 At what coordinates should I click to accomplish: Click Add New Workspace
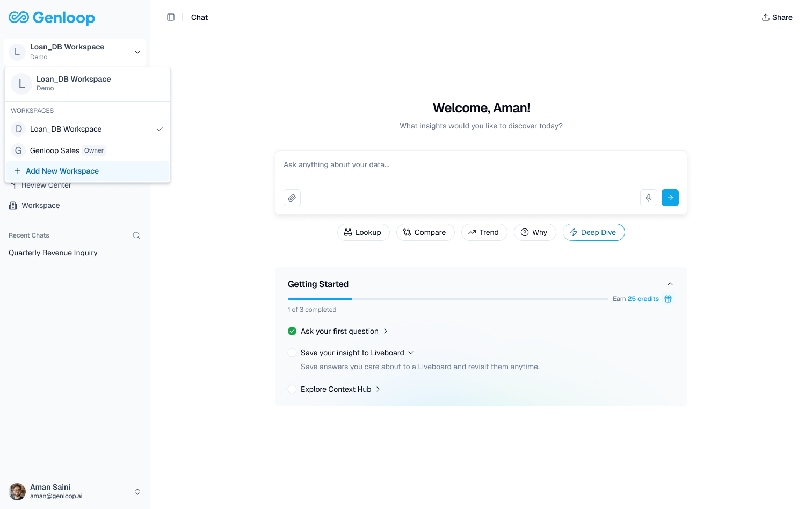[x=88, y=171]
